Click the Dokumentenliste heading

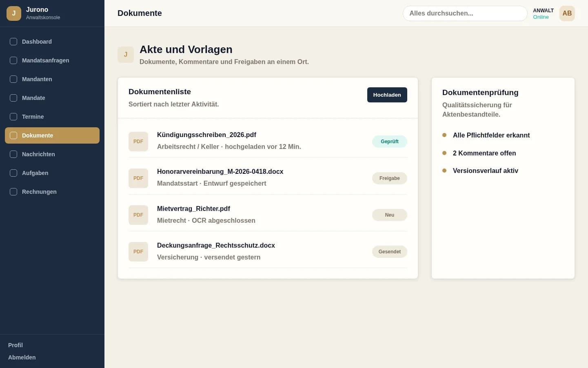(x=160, y=92)
